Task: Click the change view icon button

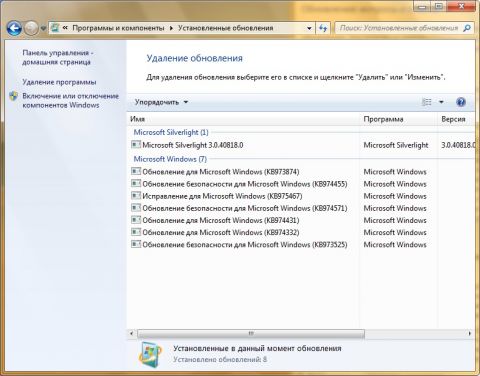Action: point(427,102)
